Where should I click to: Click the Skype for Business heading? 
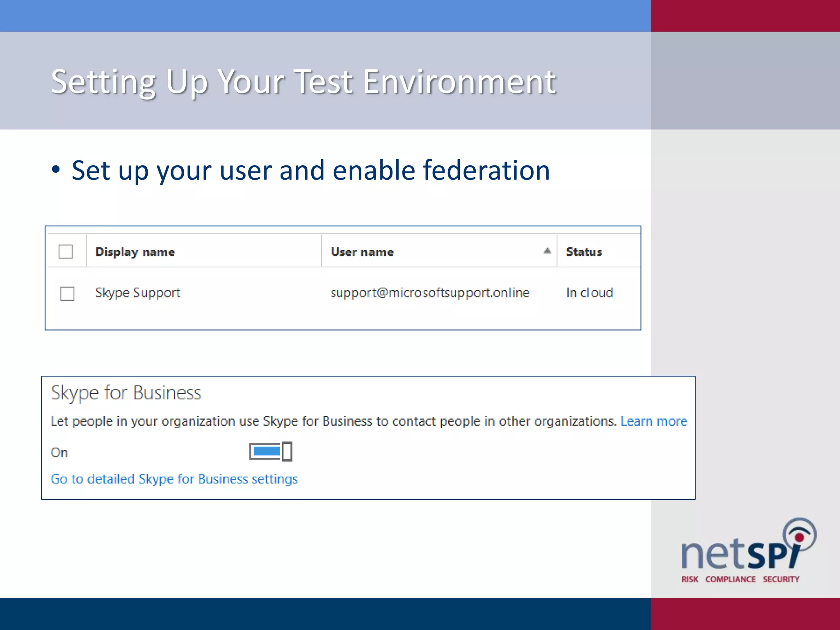[x=126, y=393]
